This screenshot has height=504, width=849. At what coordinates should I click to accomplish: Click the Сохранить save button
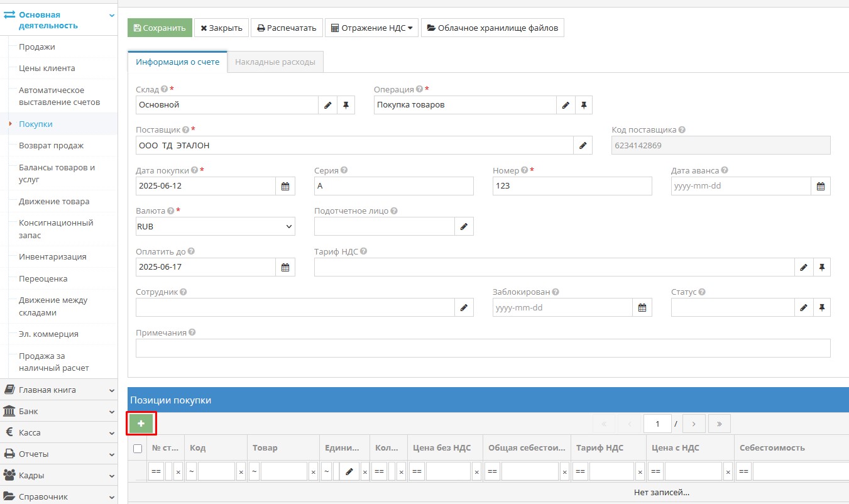coord(160,28)
